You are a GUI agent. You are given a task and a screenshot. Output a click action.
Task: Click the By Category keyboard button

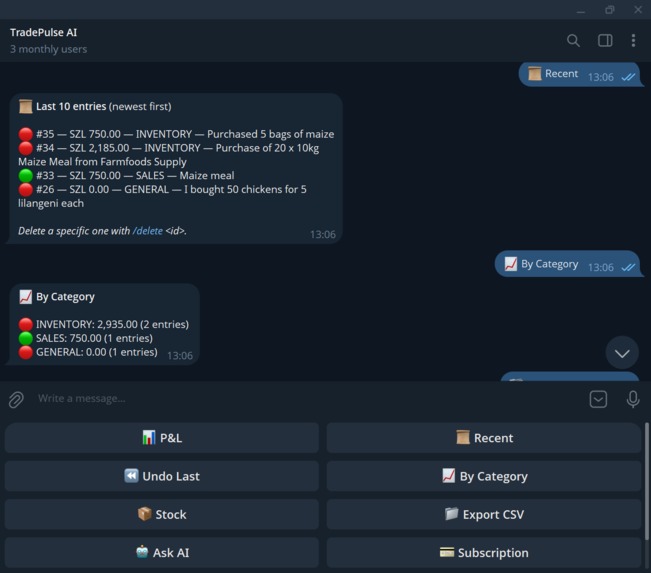[x=484, y=476]
